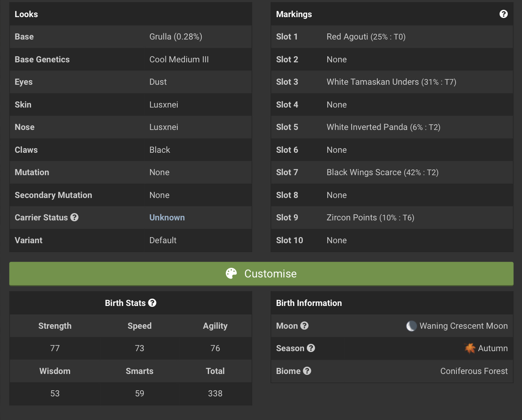Open the Unknown carrier status link
The height and width of the screenshot is (420, 522).
(167, 218)
